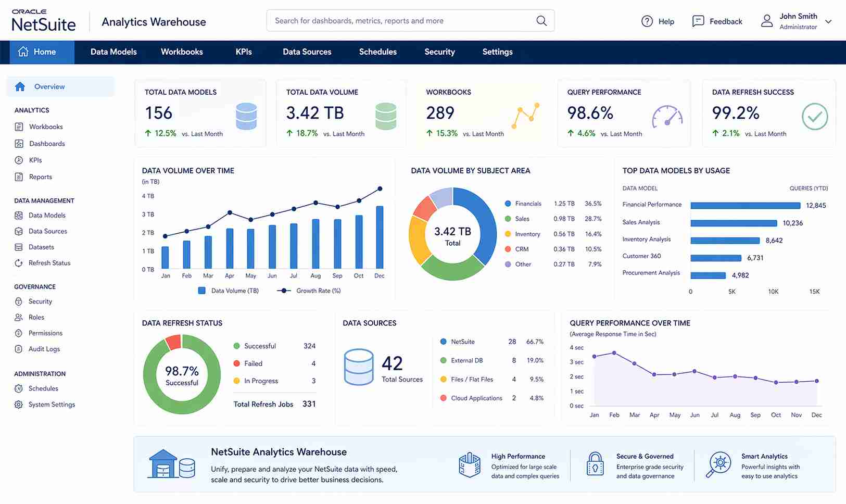Click the System Settings gear icon
The width and height of the screenshot is (846, 504).
19,405
